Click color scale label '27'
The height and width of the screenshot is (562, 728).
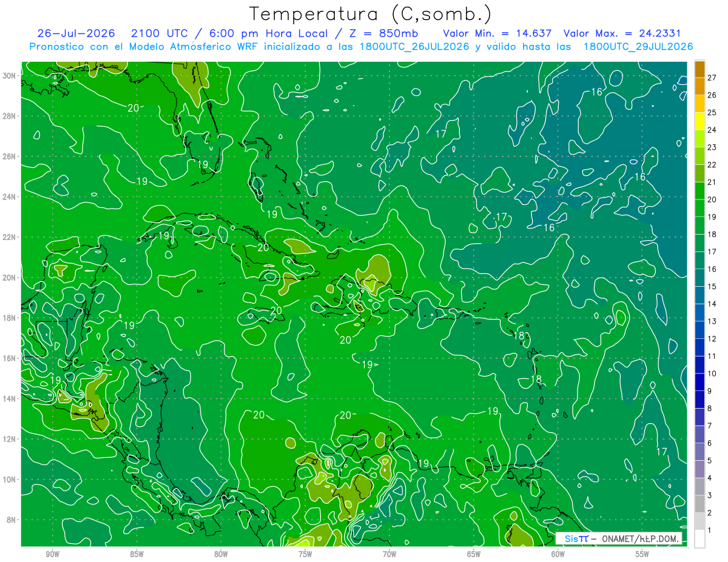coord(712,78)
